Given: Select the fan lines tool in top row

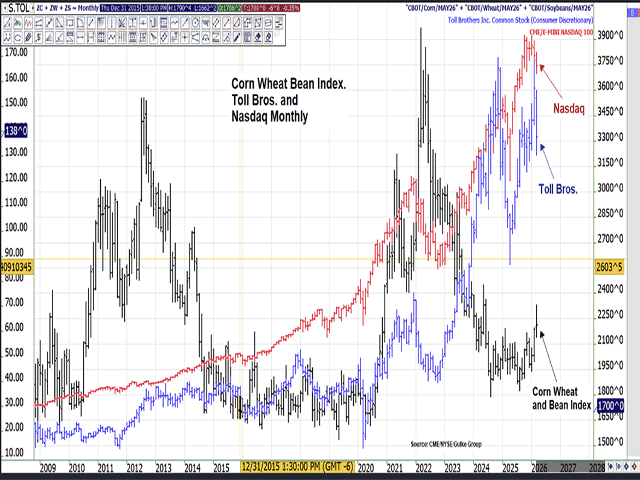Looking at the screenshot, I should (x=205, y=23).
